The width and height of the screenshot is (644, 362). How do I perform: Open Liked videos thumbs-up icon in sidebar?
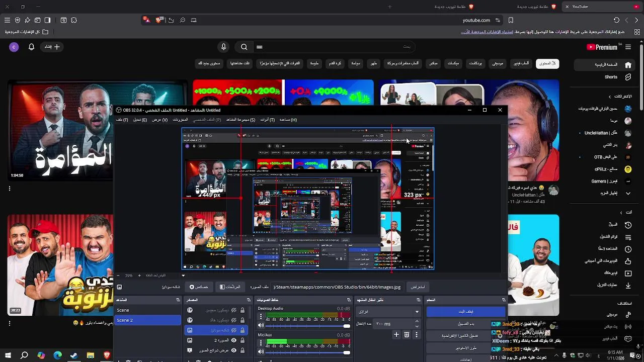(x=628, y=261)
